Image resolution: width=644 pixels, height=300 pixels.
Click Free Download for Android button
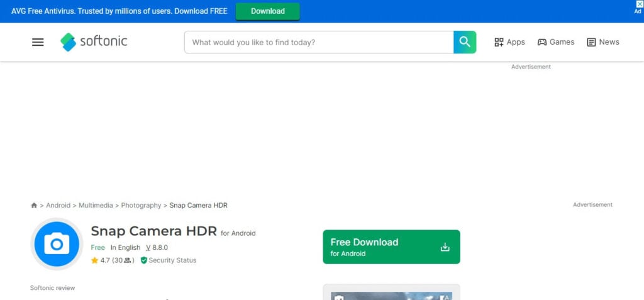[x=391, y=247]
